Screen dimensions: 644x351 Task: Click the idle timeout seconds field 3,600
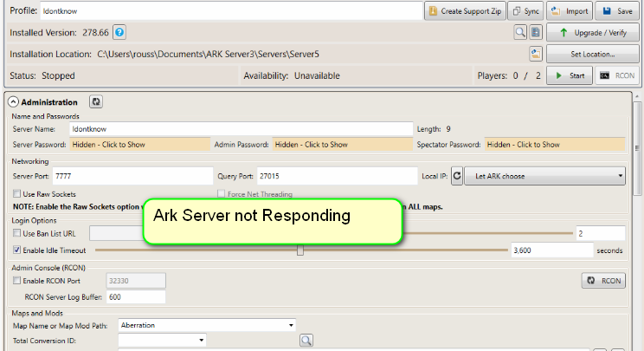(552, 250)
